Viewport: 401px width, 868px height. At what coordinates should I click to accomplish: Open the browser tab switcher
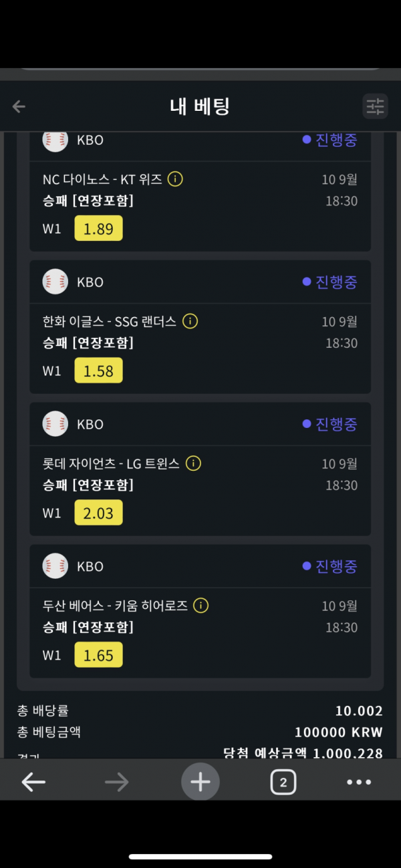tap(283, 782)
